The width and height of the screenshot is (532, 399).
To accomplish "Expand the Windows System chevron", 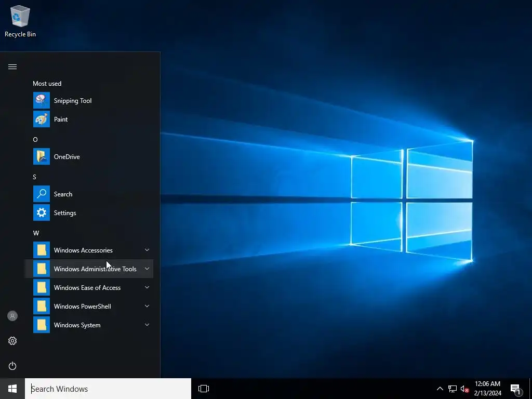I will (147, 325).
